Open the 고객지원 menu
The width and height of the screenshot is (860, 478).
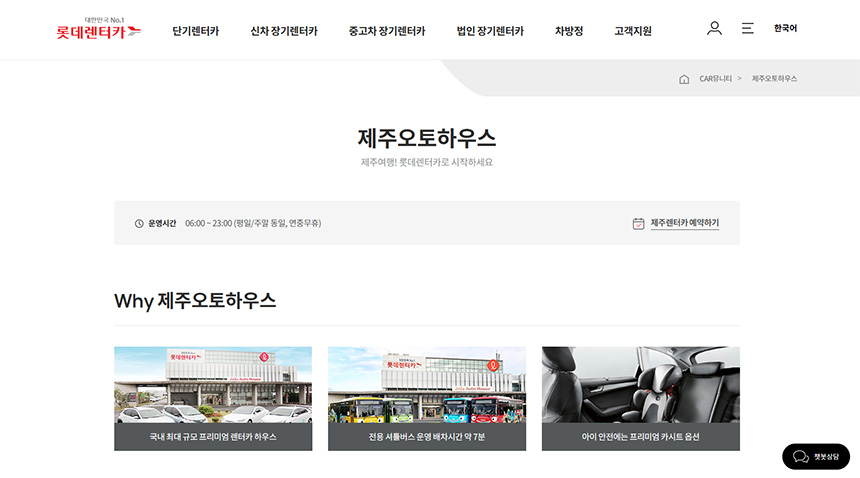click(x=633, y=31)
